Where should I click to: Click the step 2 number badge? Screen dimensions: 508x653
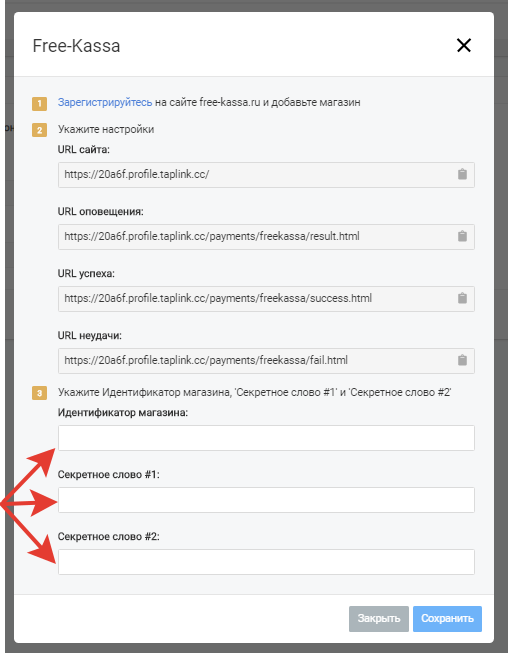click(40, 130)
